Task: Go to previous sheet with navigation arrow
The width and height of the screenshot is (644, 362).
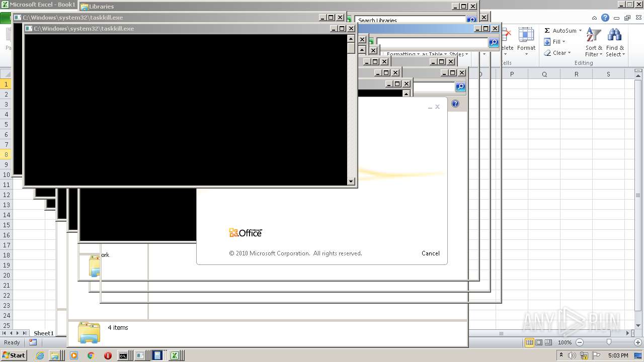Action: (11, 333)
